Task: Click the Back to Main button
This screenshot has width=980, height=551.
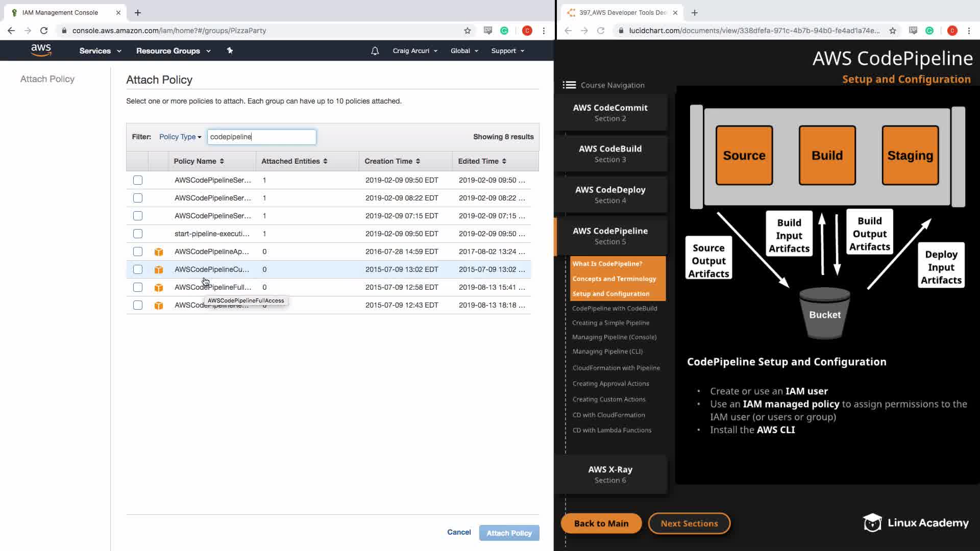Action: point(601,523)
